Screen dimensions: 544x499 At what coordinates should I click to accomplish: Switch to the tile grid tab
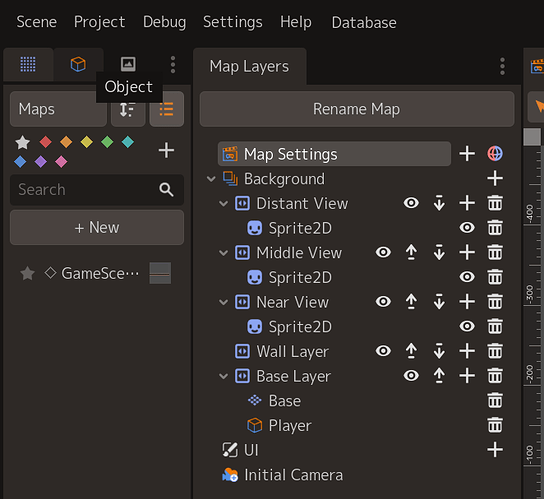tap(28, 64)
